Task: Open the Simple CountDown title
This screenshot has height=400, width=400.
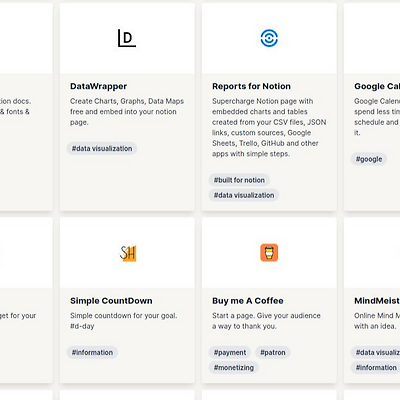Action: (x=111, y=301)
